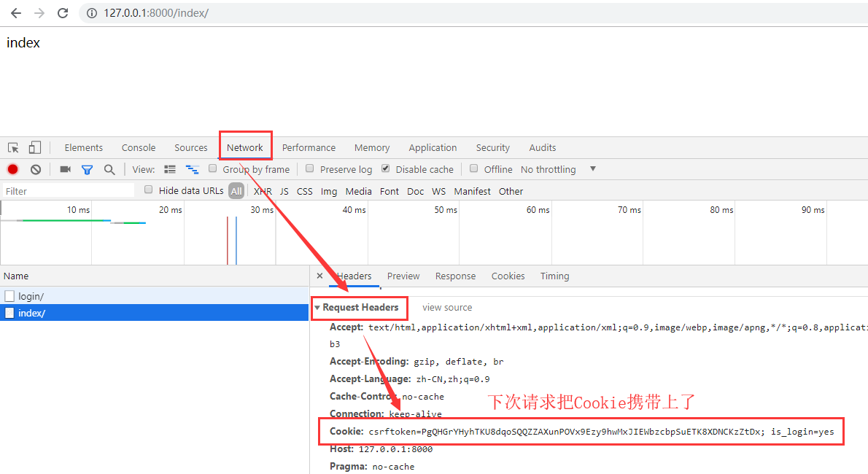
Task: Click the Pragma no-cache header line
Action: tap(372, 467)
